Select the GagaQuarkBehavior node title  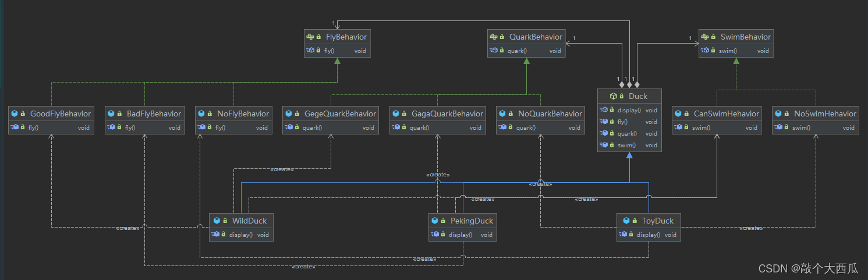tap(447, 114)
